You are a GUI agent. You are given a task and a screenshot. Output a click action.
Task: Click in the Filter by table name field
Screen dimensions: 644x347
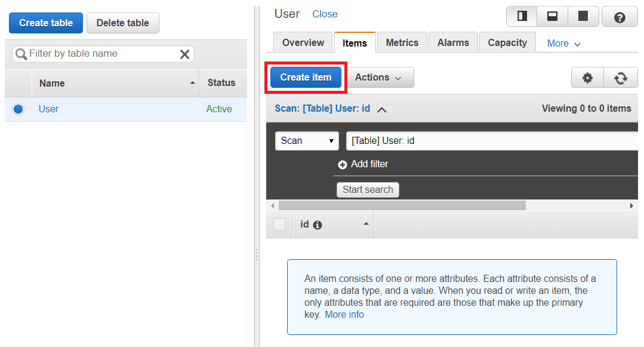tap(103, 54)
